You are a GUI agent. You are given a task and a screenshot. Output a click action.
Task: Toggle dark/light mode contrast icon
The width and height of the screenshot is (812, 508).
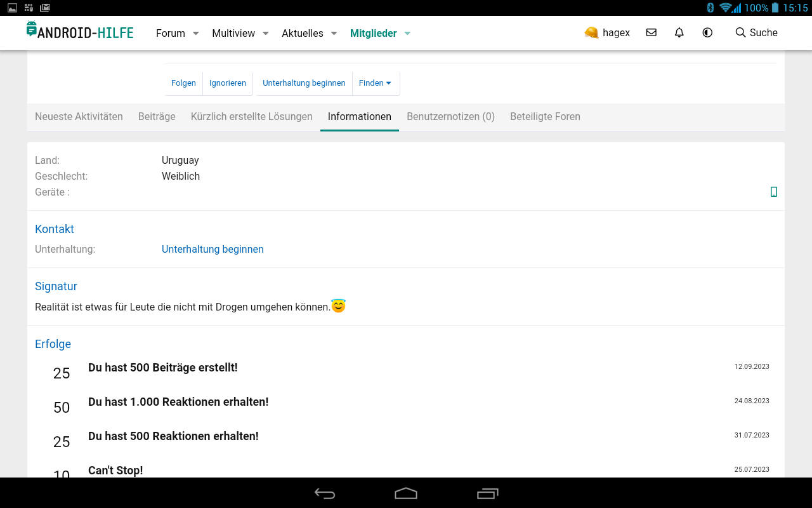pyautogui.click(x=707, y=32)
